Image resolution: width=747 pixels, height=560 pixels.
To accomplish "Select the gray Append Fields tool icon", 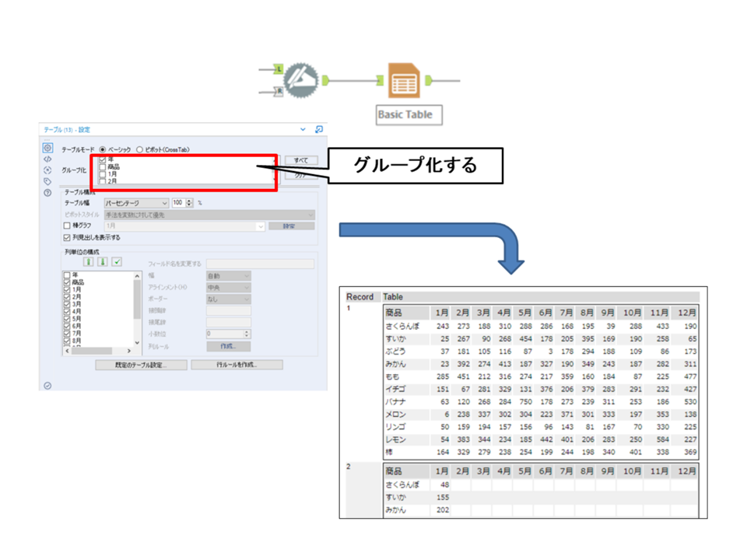I will (x=301, y=79).
